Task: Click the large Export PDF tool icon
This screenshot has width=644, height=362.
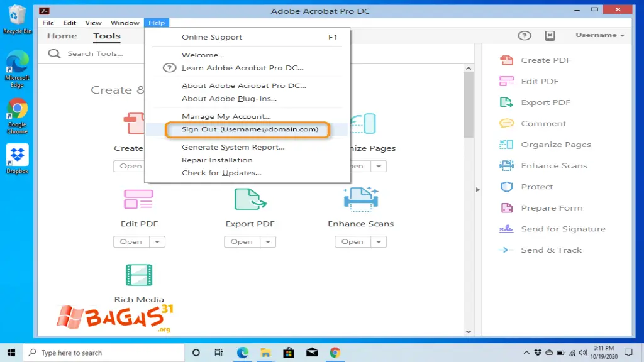Action: [x=250, y=199]
